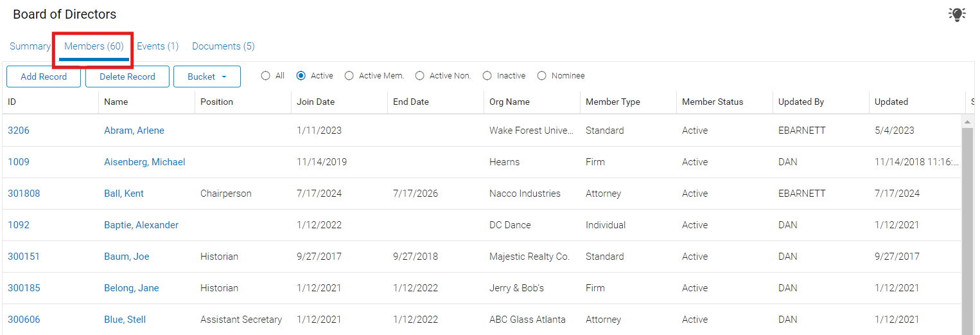Sort by the Join Date column header
The height and width of the screenshot is (335, 980).
click(339, 102)
